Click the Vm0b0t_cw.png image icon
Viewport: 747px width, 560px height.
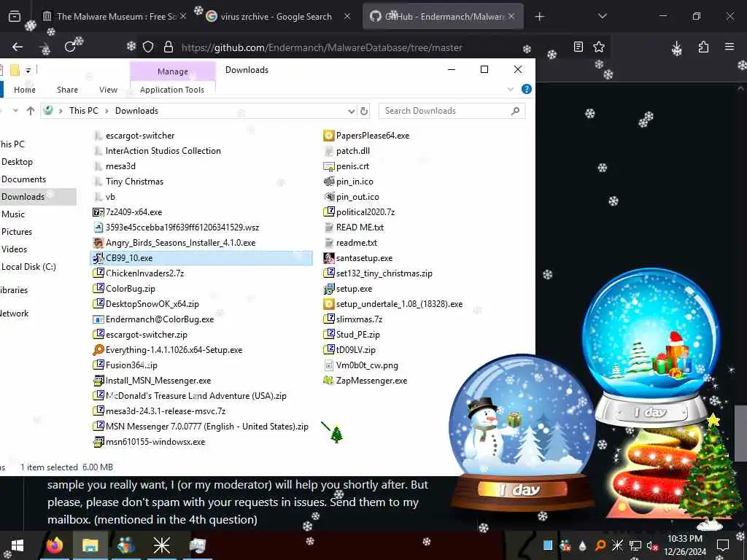click(329, 365)
